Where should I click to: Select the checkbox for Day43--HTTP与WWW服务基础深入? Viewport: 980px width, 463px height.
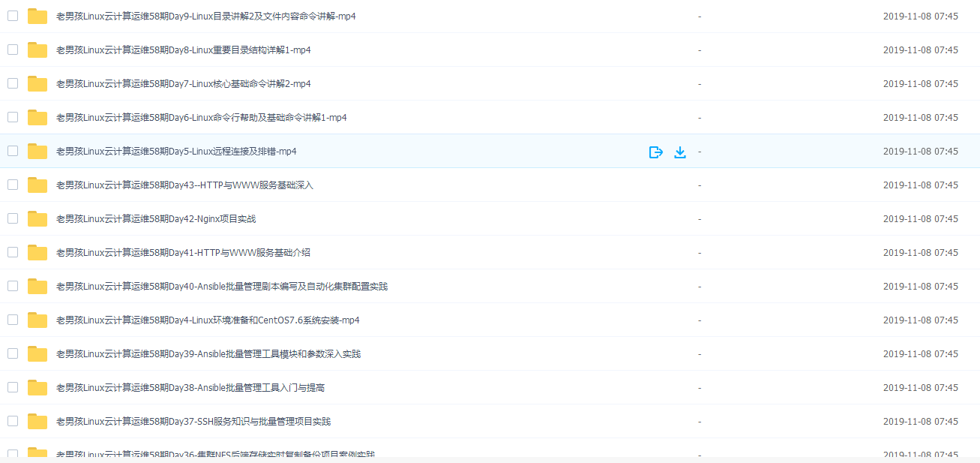[x=13, y=185]
